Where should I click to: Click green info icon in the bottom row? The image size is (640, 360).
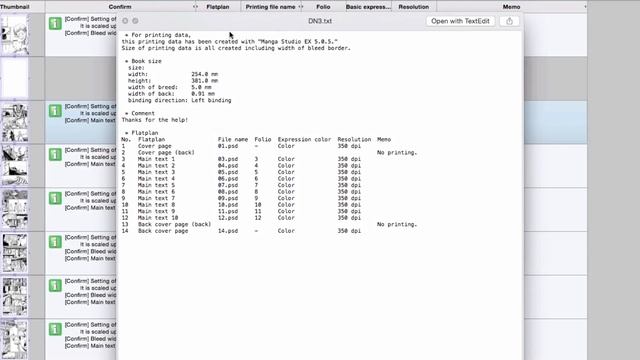click(x=55, y=329)
